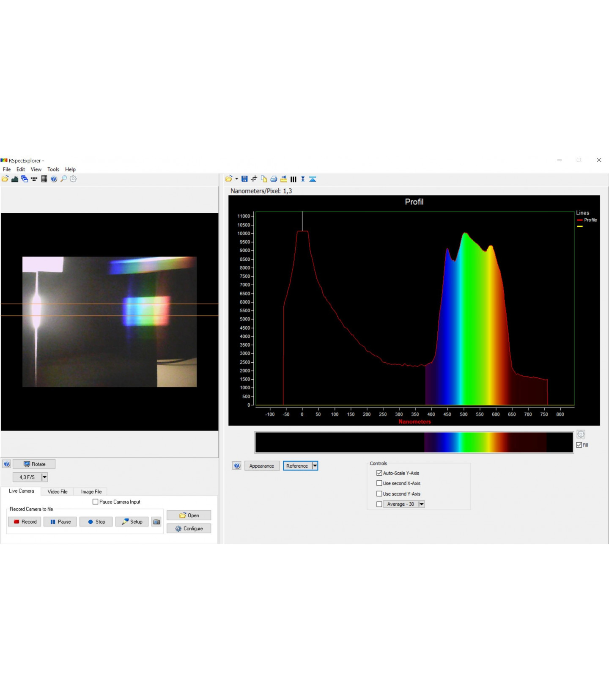Click the Nanometers x-axis label
609x700 pixels.
(414, 422)
